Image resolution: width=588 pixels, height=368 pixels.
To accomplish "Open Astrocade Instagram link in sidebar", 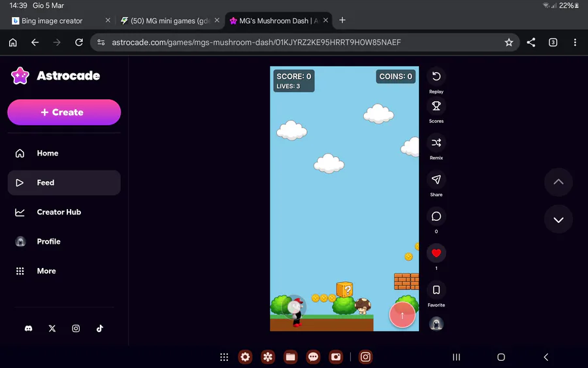I will pyautogui.click(x=76, y=329).
